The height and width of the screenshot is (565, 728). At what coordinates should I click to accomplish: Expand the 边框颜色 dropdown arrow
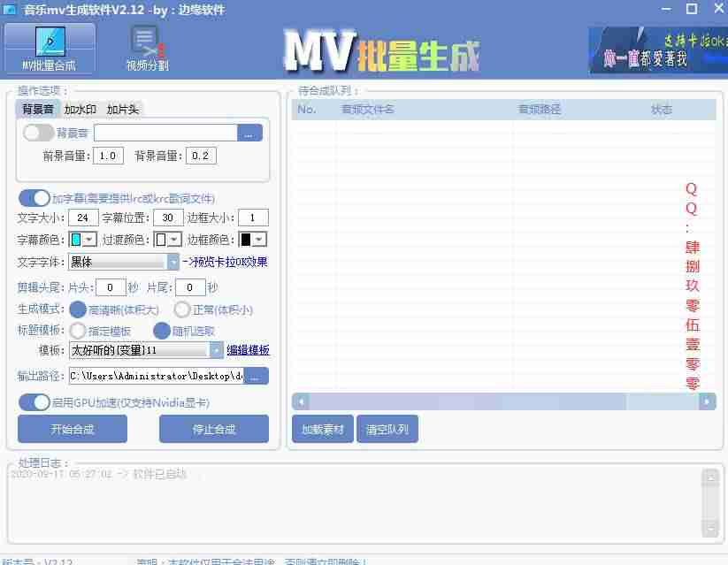pos(259,240)
